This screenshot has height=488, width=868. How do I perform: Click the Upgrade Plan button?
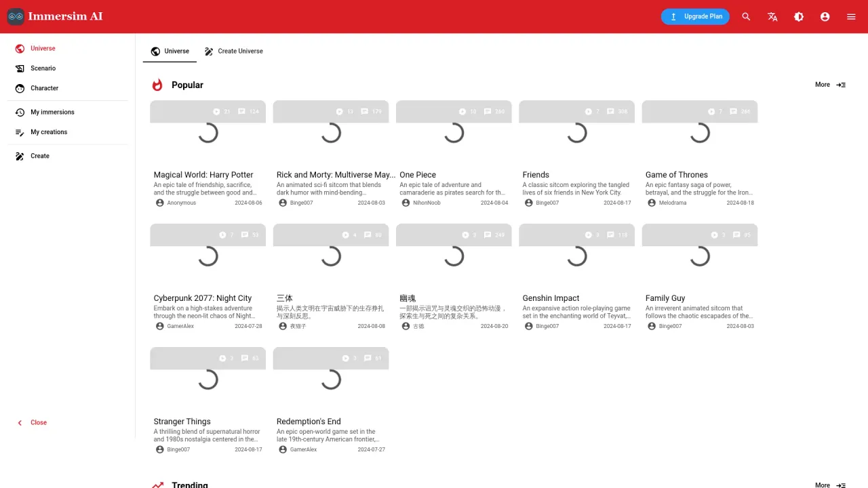(695, 17)
